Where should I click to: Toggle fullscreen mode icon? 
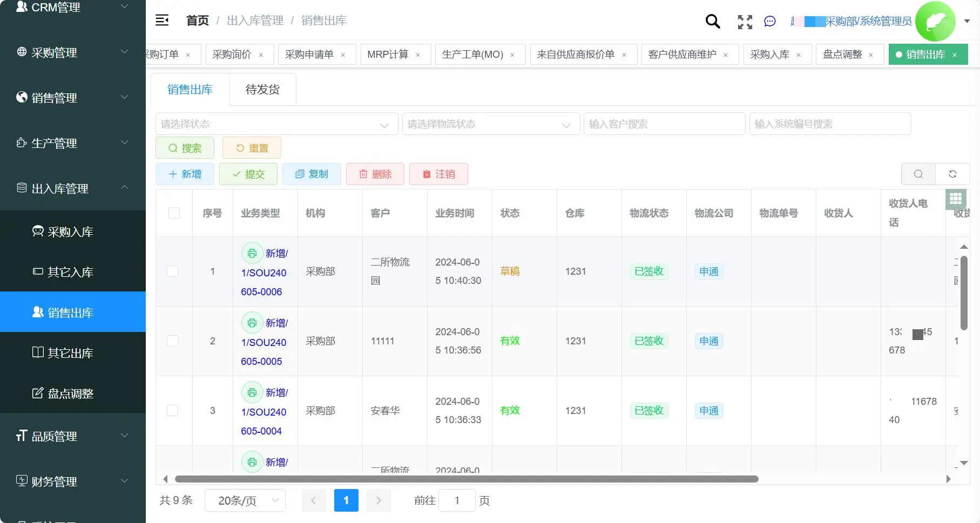(x=745, y=22)
